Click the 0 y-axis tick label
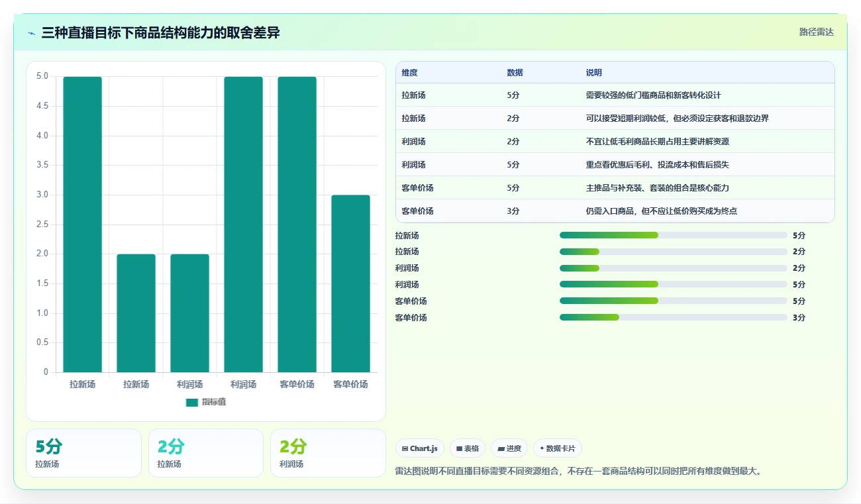 click(46, 372)
